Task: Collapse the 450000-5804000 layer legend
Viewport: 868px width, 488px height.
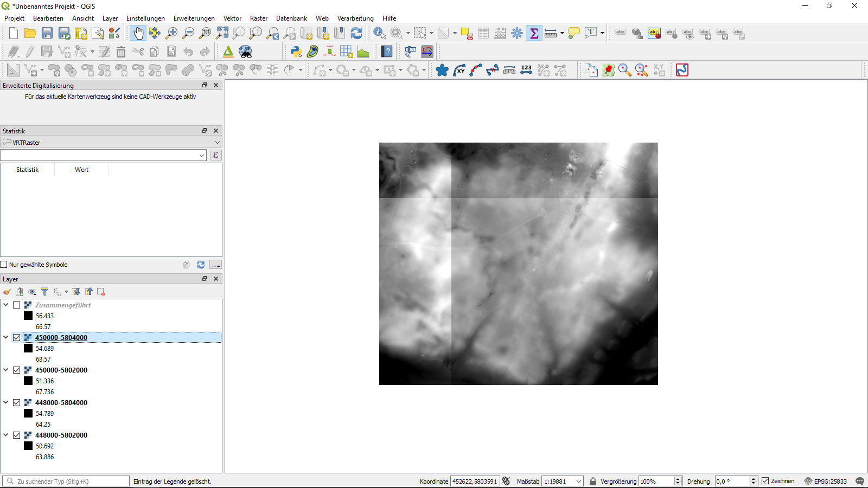Action: 6,337
